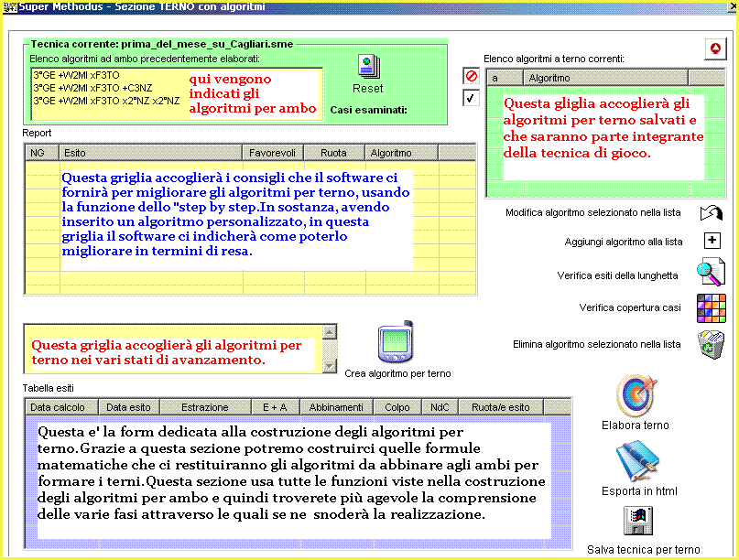Click the 'Esporta in html' label
Viewport: 739px width, 560px height.
point(639,491)
